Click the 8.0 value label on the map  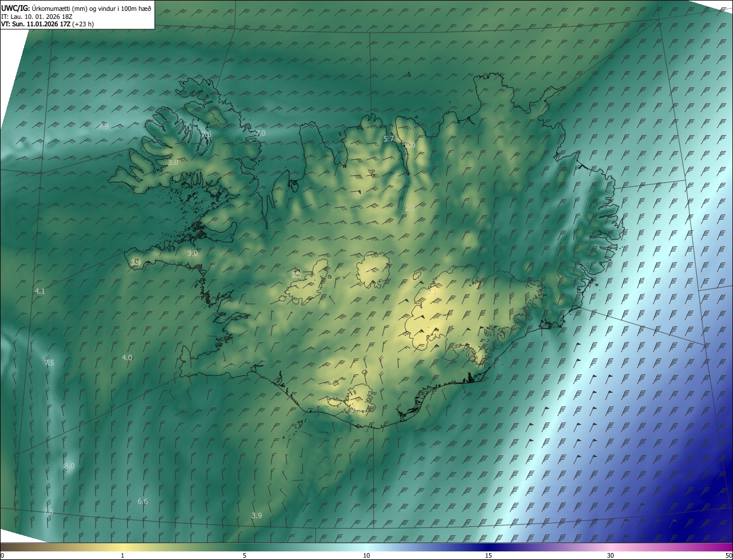(69, 466)
